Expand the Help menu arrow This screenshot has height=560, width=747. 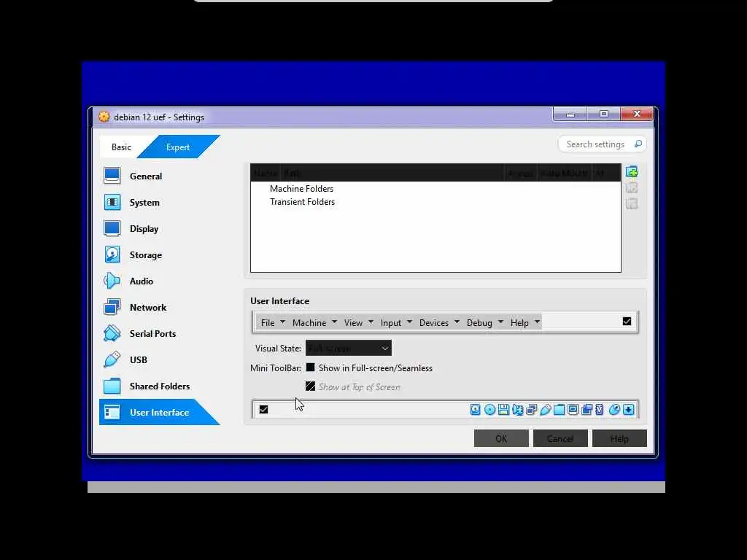point(537,322)
